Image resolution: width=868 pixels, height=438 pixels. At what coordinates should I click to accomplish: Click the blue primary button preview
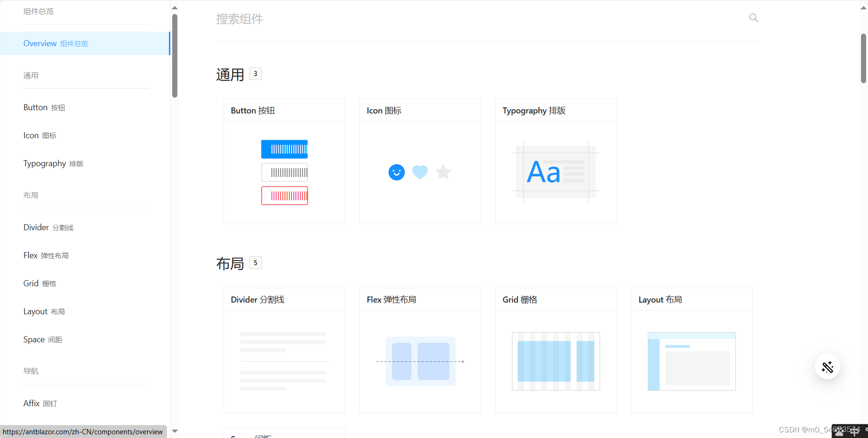pos(284,149)
